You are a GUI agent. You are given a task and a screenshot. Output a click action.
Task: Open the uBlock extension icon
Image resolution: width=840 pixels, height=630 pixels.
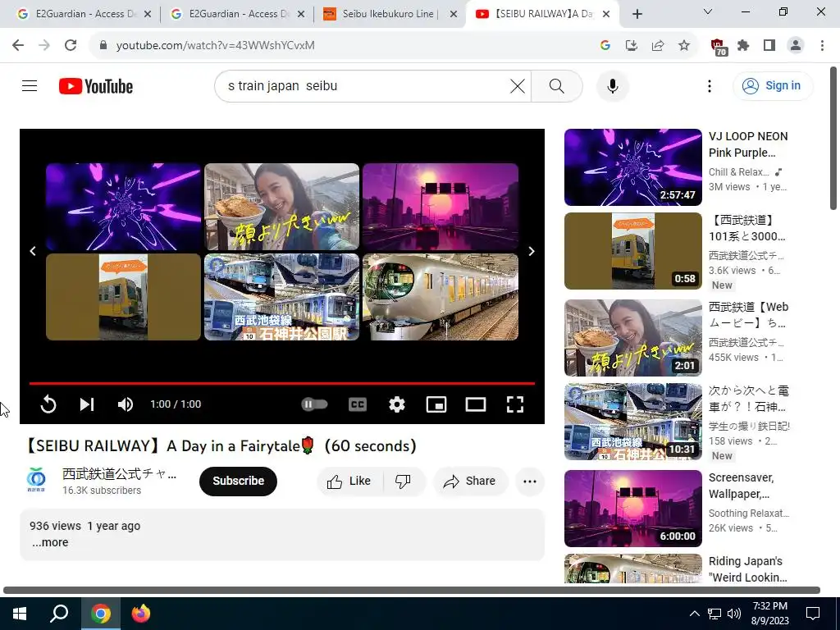pyautogui.click(x=718, y=47)
